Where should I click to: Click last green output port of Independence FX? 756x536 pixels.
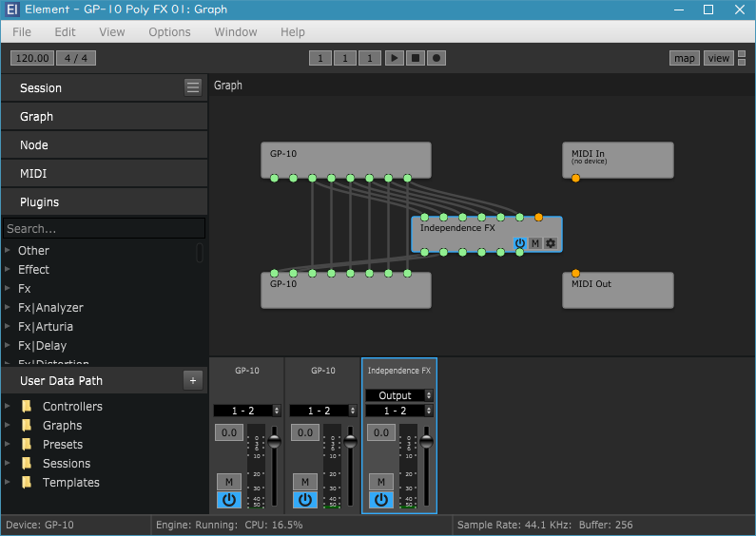tap(519, 252)
